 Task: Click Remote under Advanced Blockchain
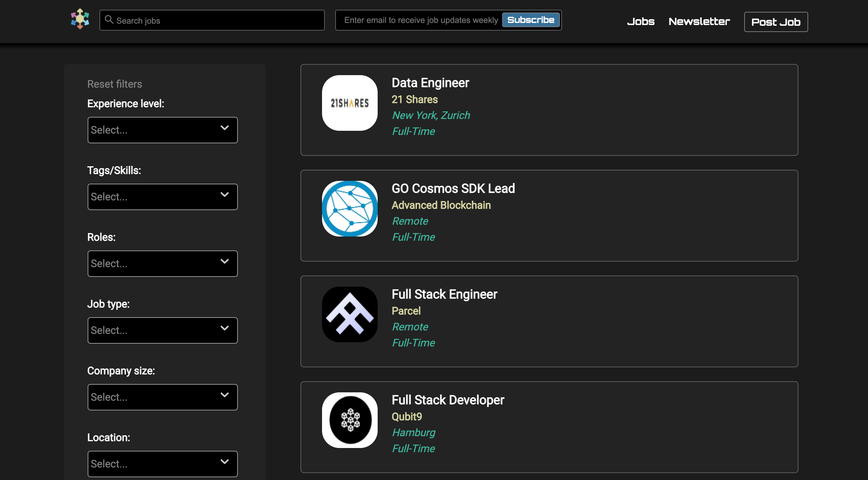click(x=410, y=221)
